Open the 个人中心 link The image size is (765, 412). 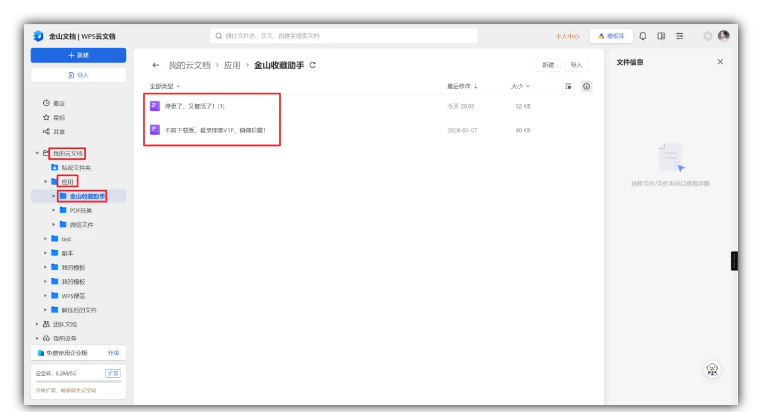[x=567, y=36]
